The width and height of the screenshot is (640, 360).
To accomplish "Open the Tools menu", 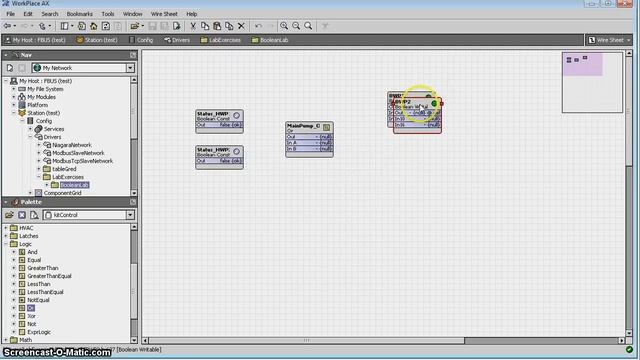I will pos(108,14).
